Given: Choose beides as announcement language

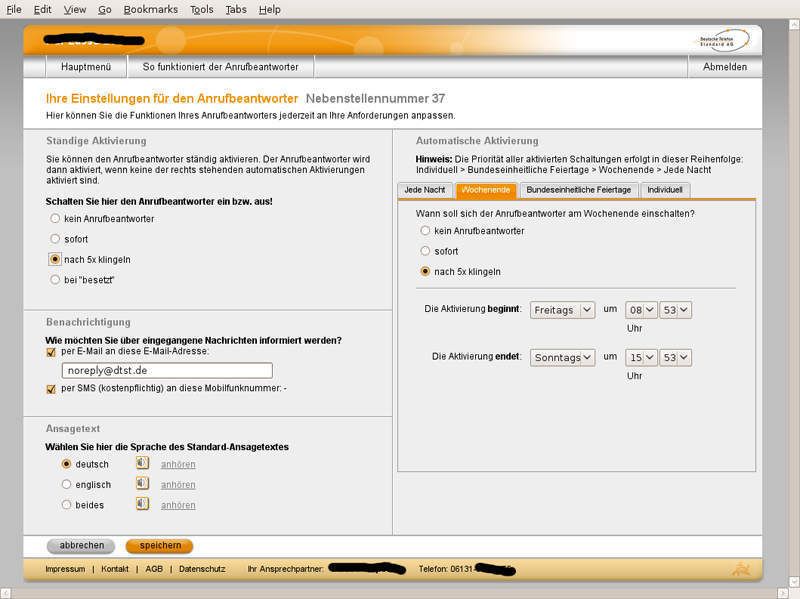Looking at the screenshot, I should [x=66, y=505].
